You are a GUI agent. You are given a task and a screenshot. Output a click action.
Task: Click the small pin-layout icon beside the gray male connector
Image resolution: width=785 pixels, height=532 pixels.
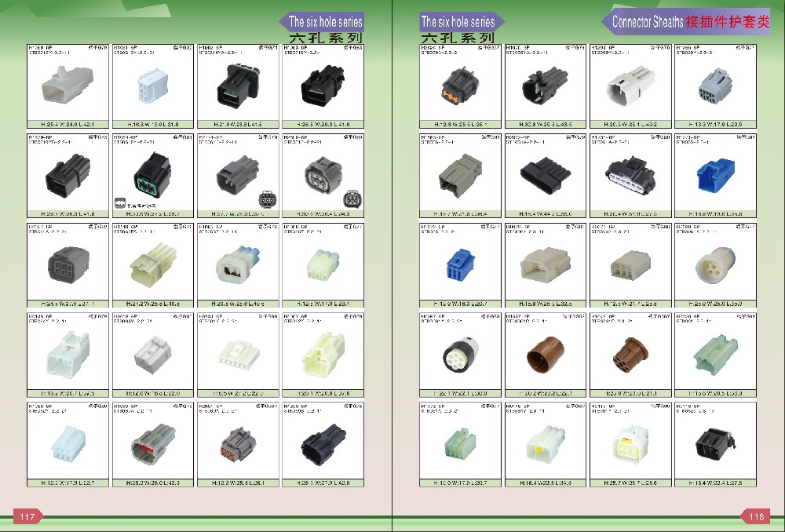coord(266,199)
